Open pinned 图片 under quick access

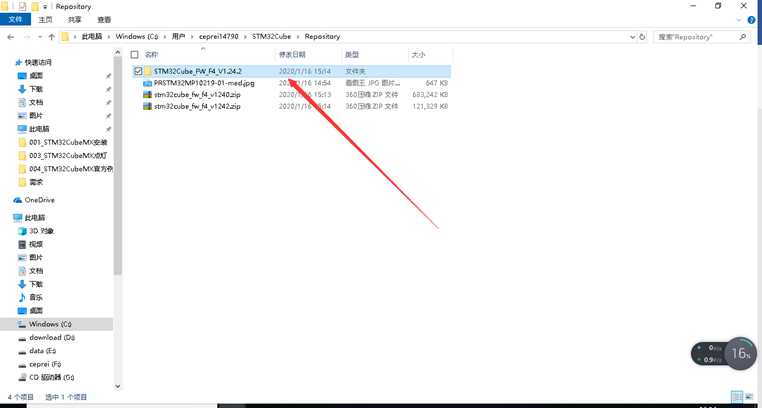(x=36, y=116)
